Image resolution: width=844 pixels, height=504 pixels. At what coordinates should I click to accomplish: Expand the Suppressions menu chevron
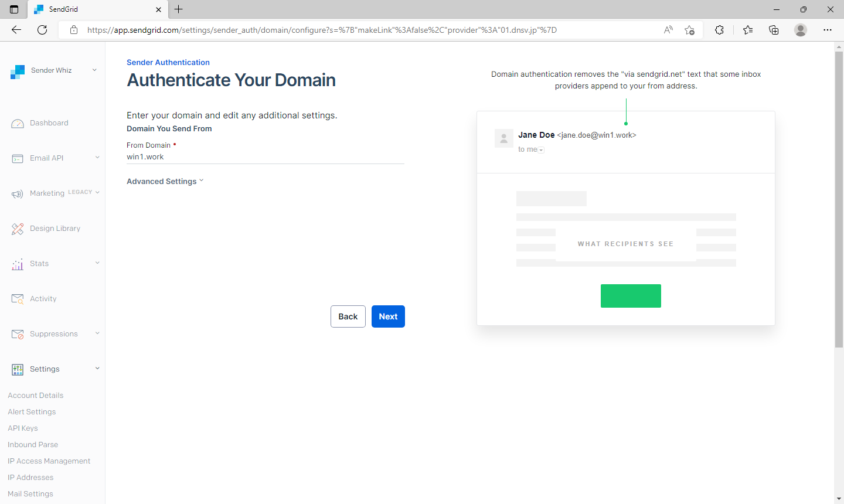97,333
